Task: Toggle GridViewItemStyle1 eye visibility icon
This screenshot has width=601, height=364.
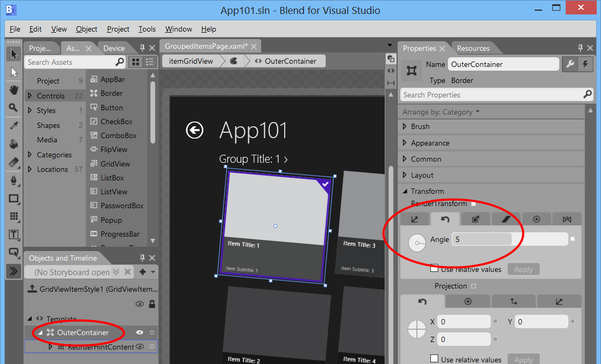Action: [x=140, y=304]
